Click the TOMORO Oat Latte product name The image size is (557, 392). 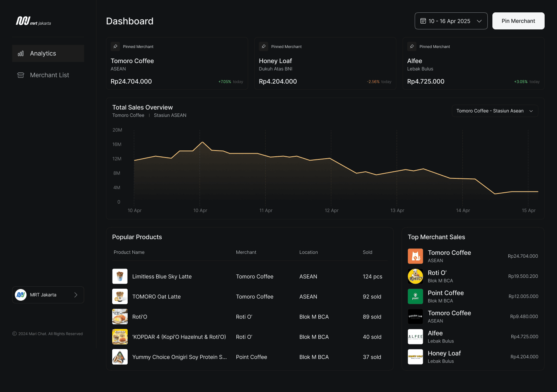[157, 296]
